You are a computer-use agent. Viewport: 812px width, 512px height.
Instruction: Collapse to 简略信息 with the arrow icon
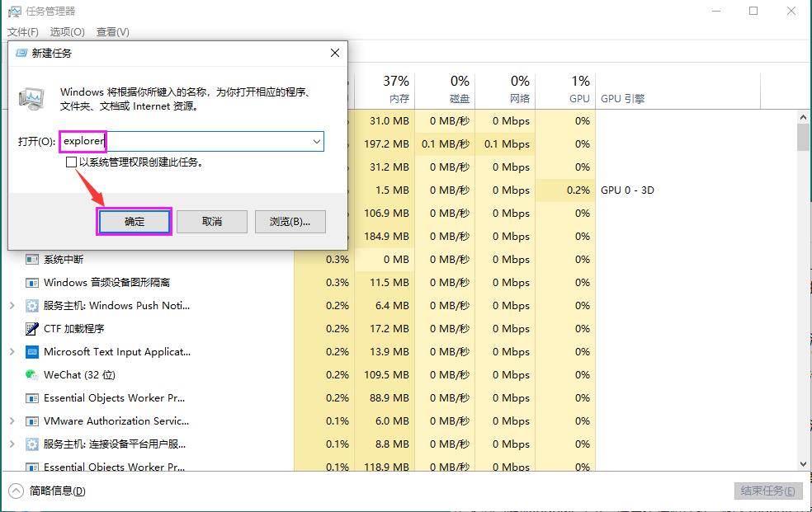pos(16,491)
